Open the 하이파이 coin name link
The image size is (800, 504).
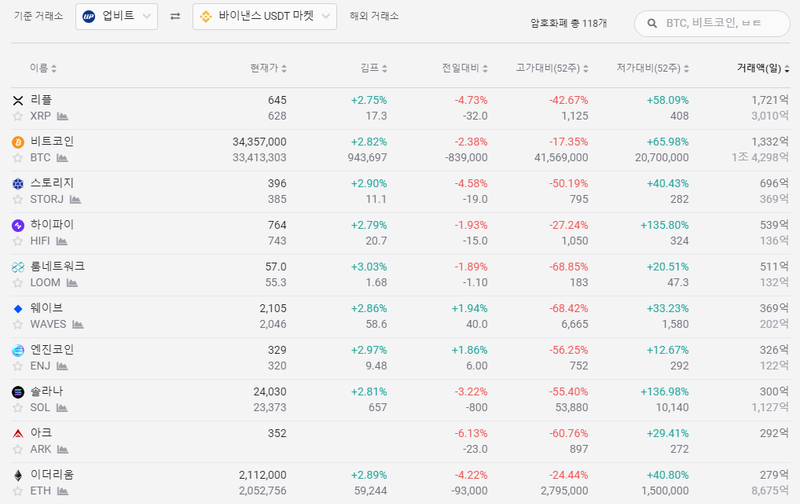pyautogui.click(x=52, y=225)
